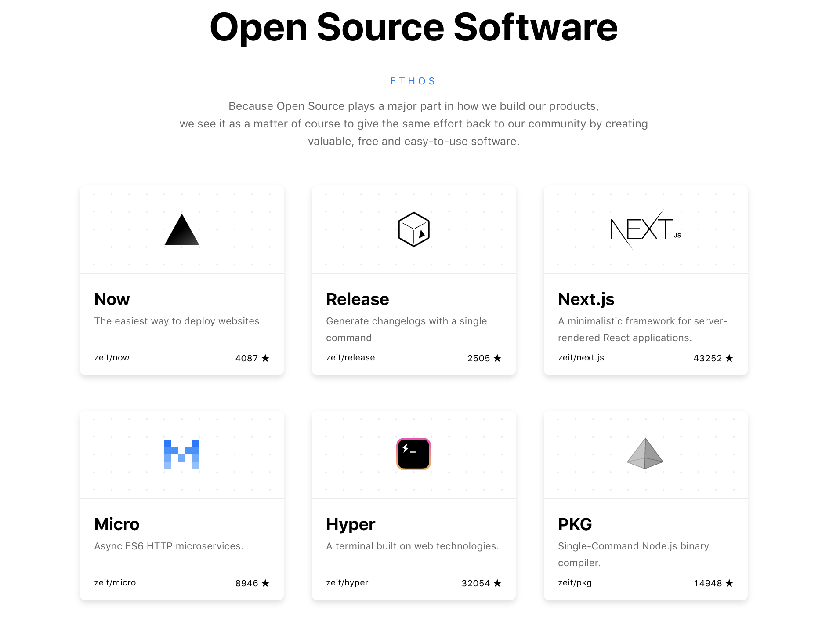Click the star icon beside 43252
The width and height of the screenshot is (840, 618).
[x=729, y=358]
